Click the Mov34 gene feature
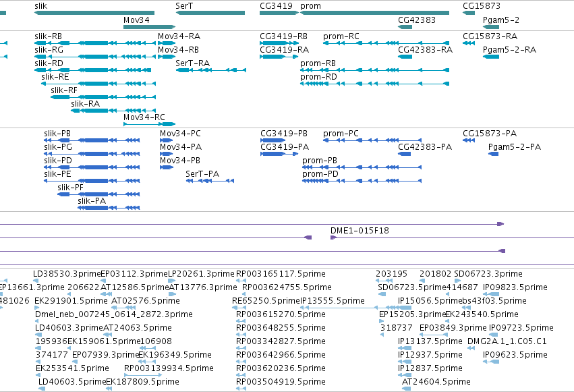574x392 pixels. [x=149, y=27]
